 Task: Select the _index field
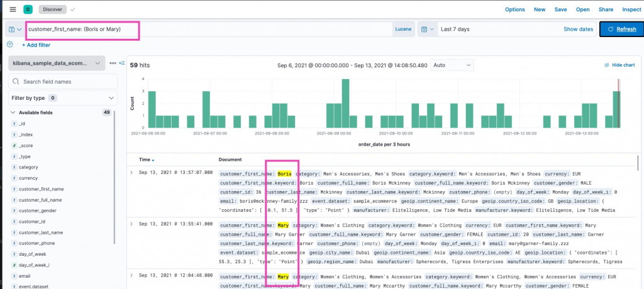(x=25, y=134)
